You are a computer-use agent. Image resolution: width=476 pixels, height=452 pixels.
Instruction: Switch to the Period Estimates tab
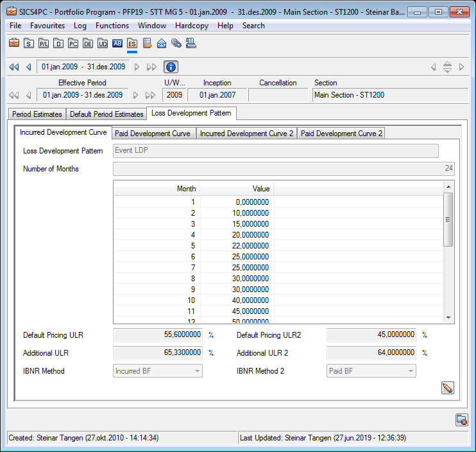[x=37, y=114]
